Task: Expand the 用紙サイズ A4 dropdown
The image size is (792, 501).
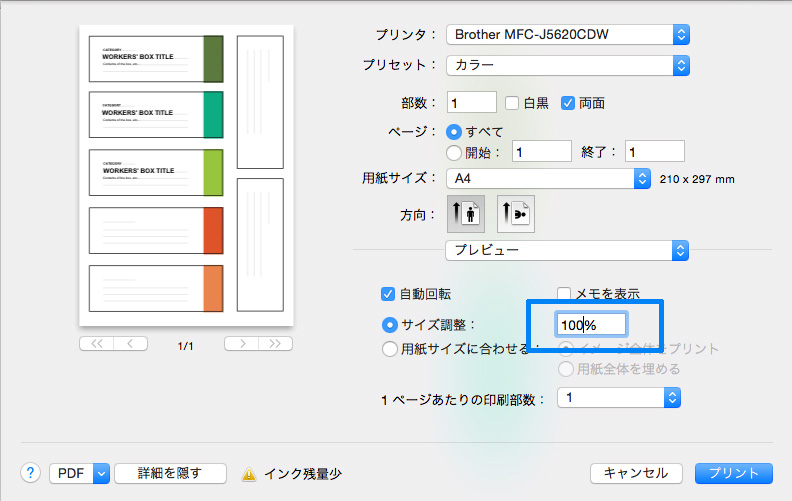Action: (x=548, y=179)
